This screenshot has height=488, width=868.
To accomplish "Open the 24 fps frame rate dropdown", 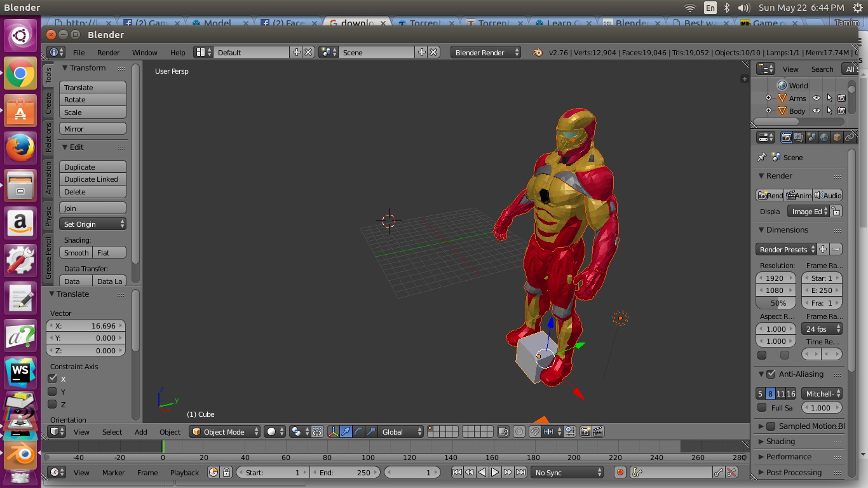I will point(822,329).
